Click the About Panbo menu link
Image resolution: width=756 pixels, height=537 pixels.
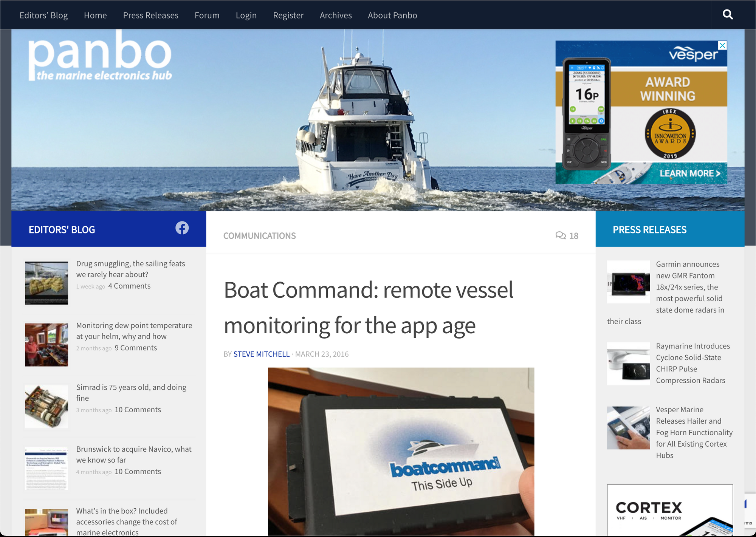392,15
